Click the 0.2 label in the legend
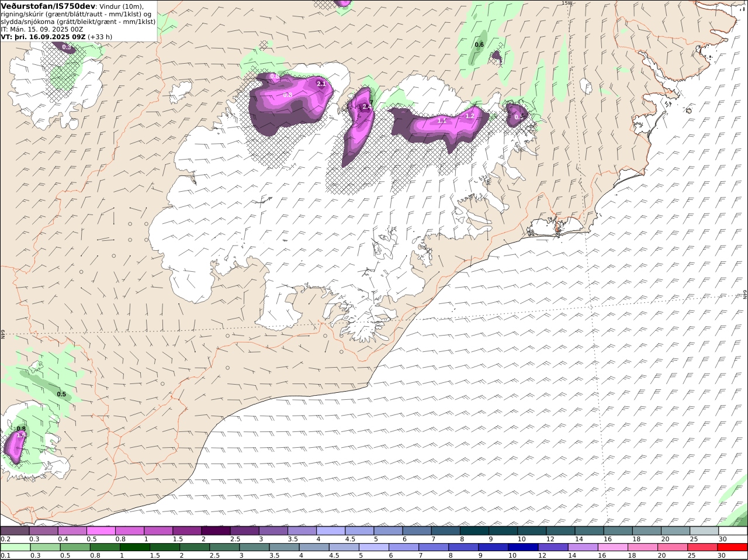This screenshot has height=560, width=748. point(6,539)
